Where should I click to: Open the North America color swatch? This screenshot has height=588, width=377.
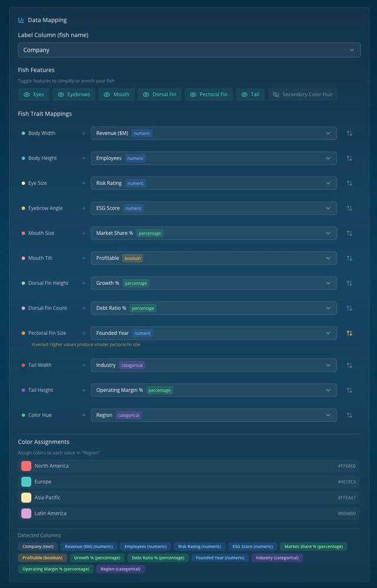[26, 466]
